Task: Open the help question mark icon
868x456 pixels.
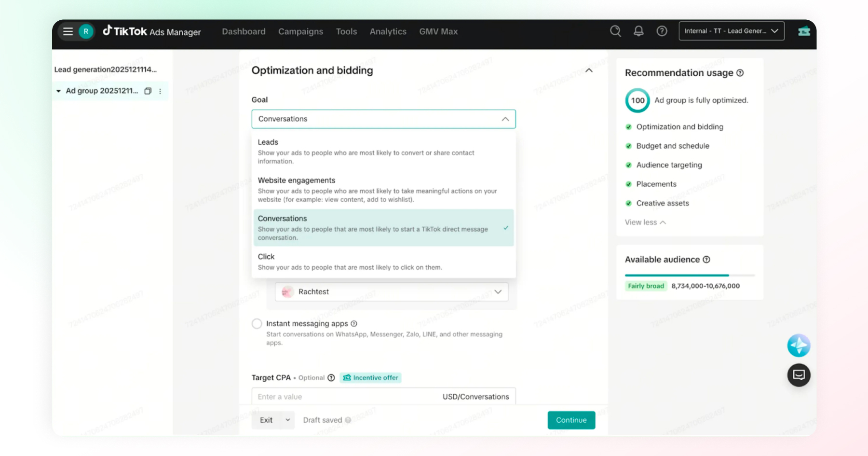Action: pos(662,31)
